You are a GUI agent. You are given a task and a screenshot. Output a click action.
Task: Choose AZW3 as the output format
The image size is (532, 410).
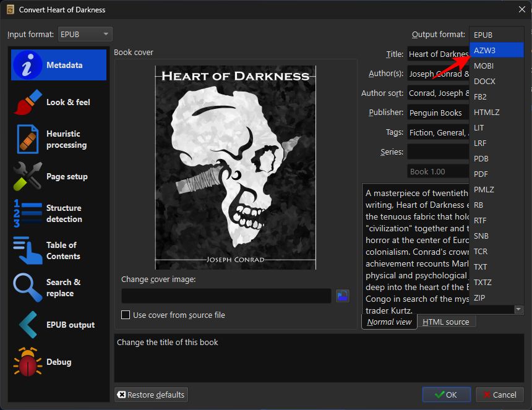(497, 50)
